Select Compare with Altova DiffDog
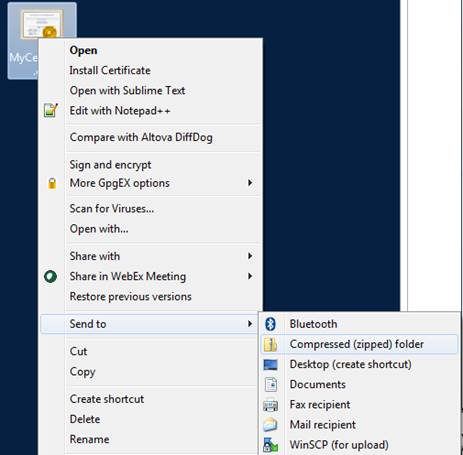Screen dimensions: 463x455 click(x=141, y=137)
